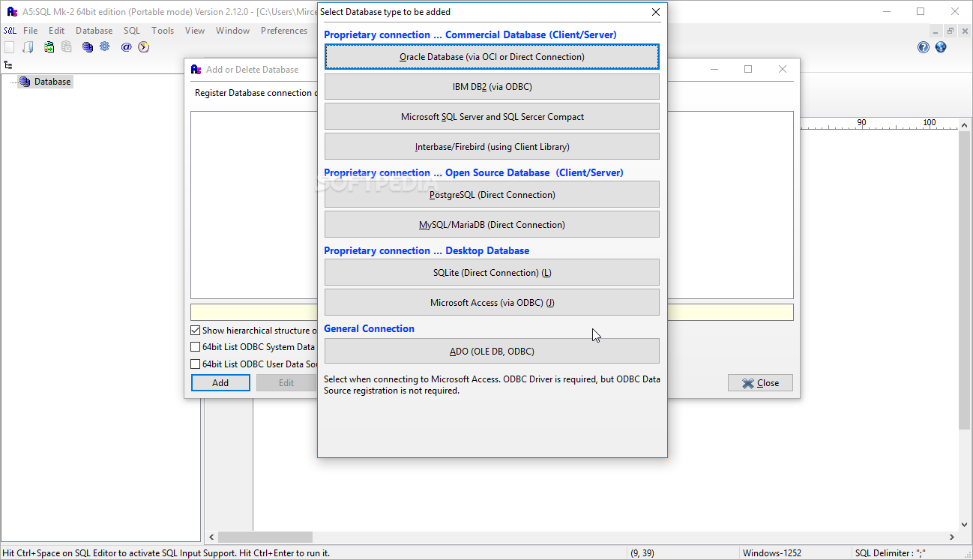Viewport: 973px width, 560px height.
Task: Open the Tools menu
Action: tap(163, 31)
